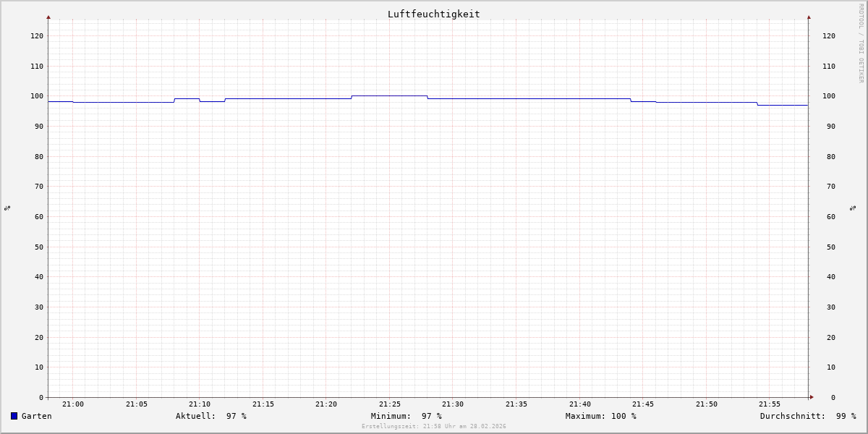Click the 21:30 time axis label
Image resolution: width=868 pixels, height=434 pixels.
click(453, 404)
